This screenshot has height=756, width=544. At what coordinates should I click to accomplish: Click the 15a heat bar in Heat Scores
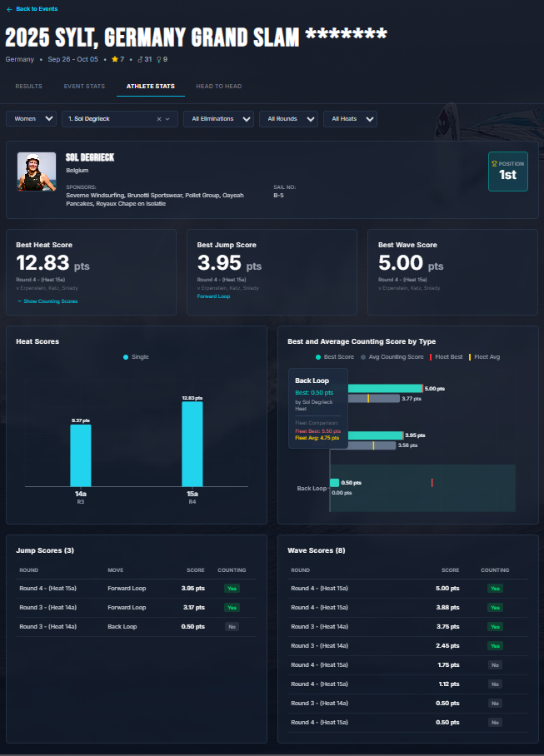point(192,444)
